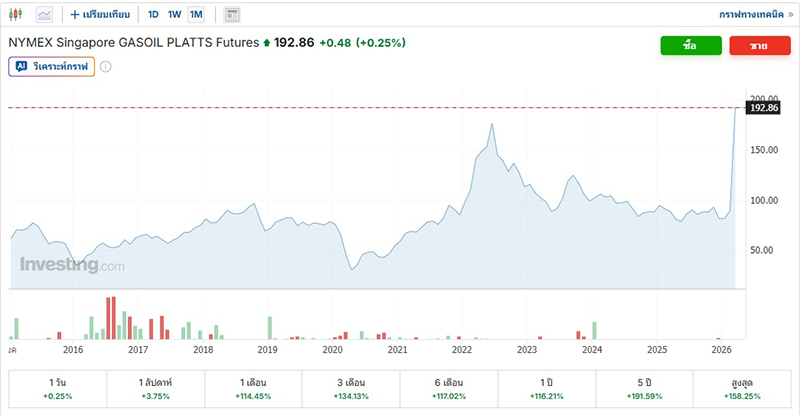Select the 1 วัน performance period

57,389
